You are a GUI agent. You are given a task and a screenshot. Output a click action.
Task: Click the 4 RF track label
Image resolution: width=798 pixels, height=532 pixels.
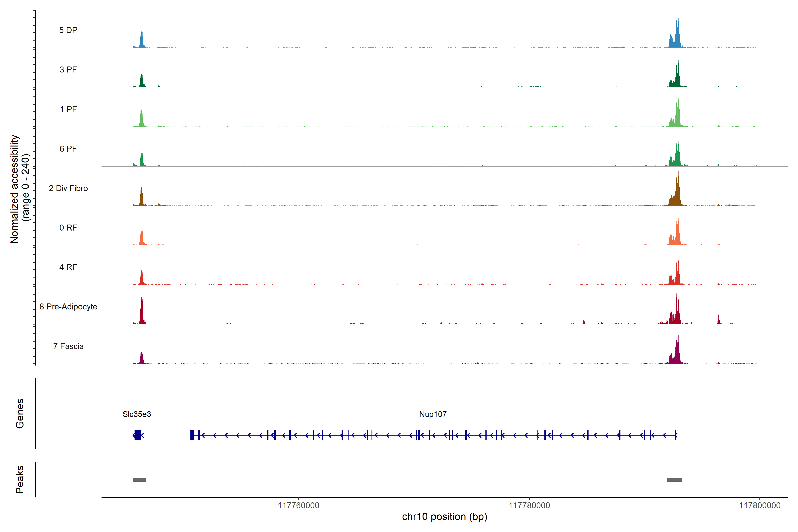[x=68, y=267]
